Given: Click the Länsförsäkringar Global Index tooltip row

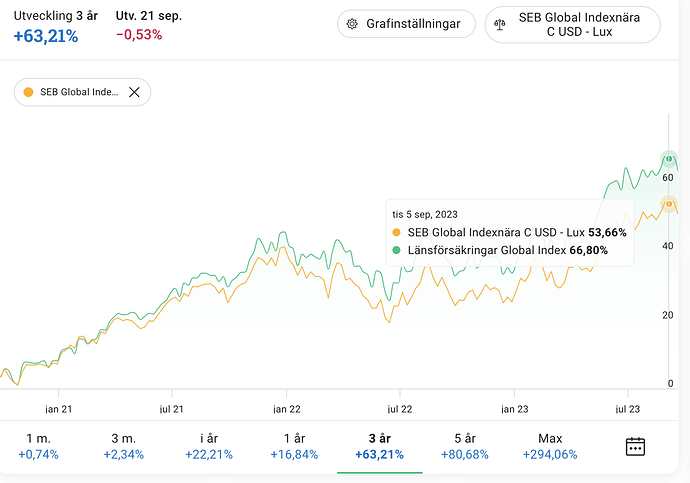Looking at the screenshot, I should [x=508, y=250].
